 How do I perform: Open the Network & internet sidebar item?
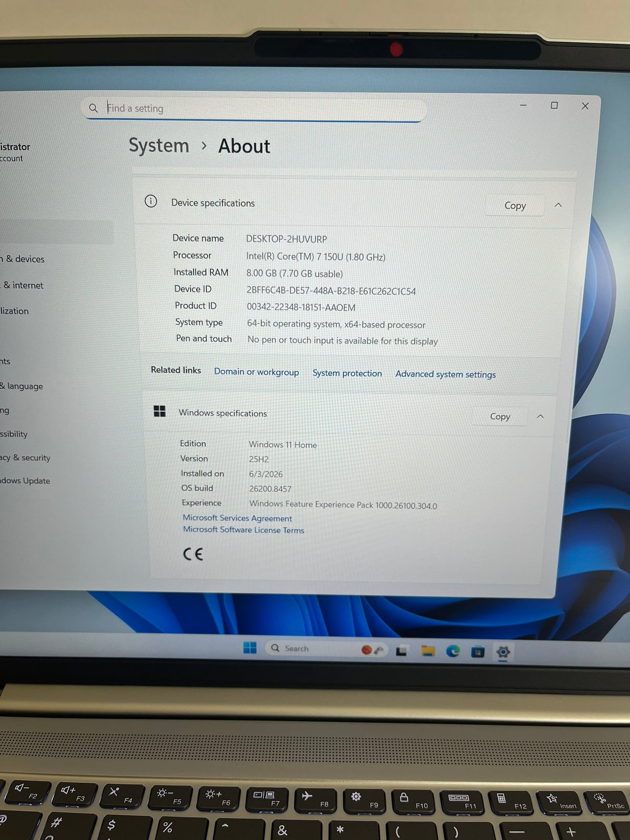click(22, 285)
